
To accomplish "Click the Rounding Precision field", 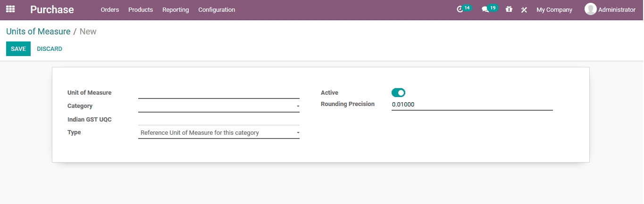I will (472, 105).
